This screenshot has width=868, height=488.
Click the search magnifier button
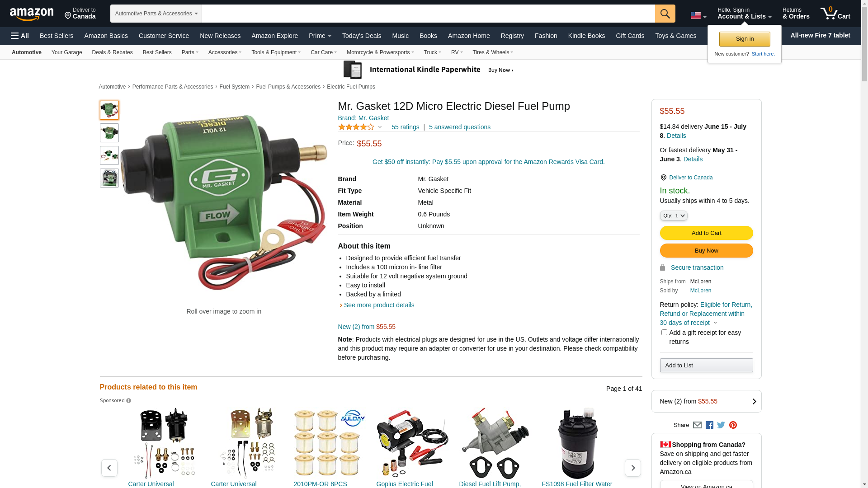(x=665, y=14)
